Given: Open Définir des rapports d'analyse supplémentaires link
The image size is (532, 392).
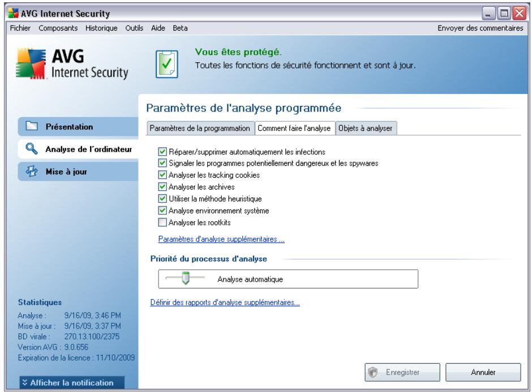Looking at the screenshot, I should pos(225,302).
